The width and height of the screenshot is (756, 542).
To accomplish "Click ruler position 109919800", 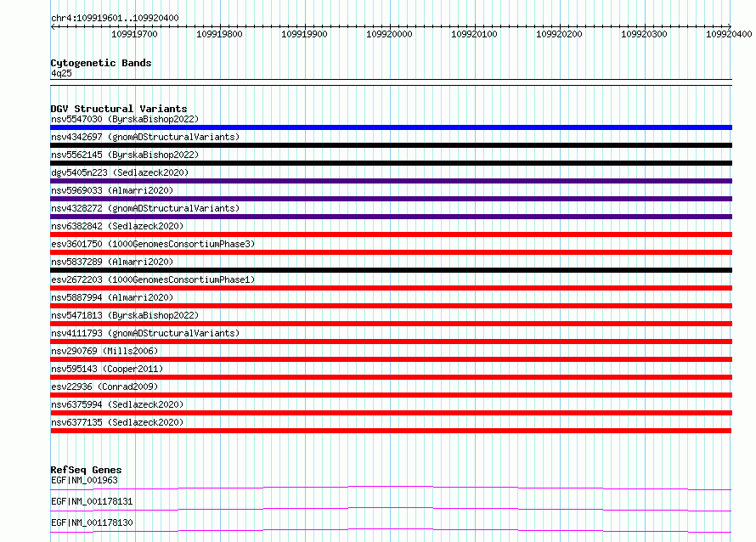I will [219, 34].
